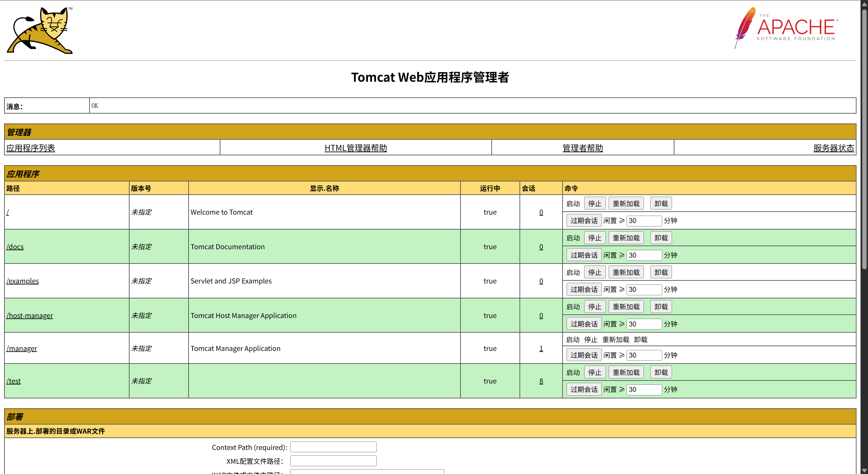The width and height of the screenshot is (868, 474).
Task: Click session count 1 for /manager
Action: (x=541, y=349)
